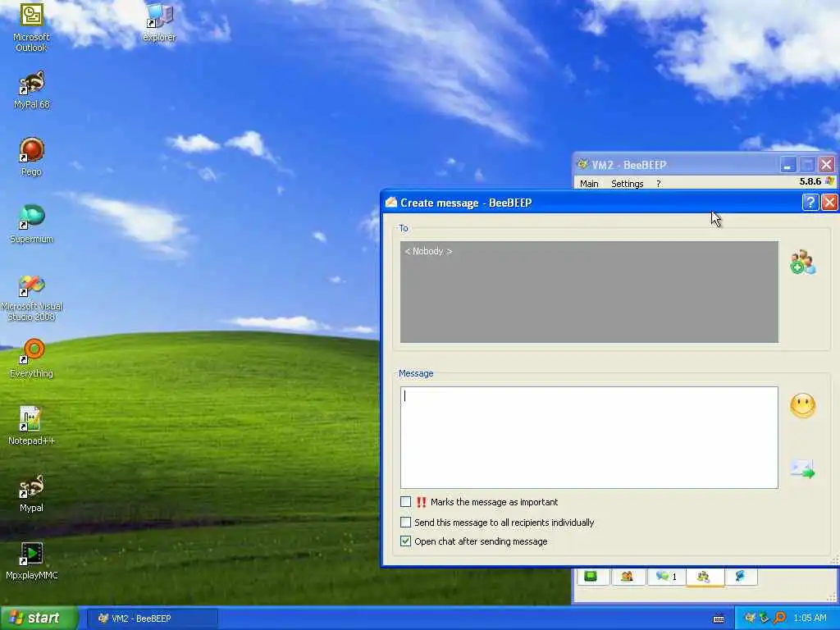This screenshot has width=840, height=630.
Task: Uncheck Open chat after sending message
Action: tap(405, 541)
